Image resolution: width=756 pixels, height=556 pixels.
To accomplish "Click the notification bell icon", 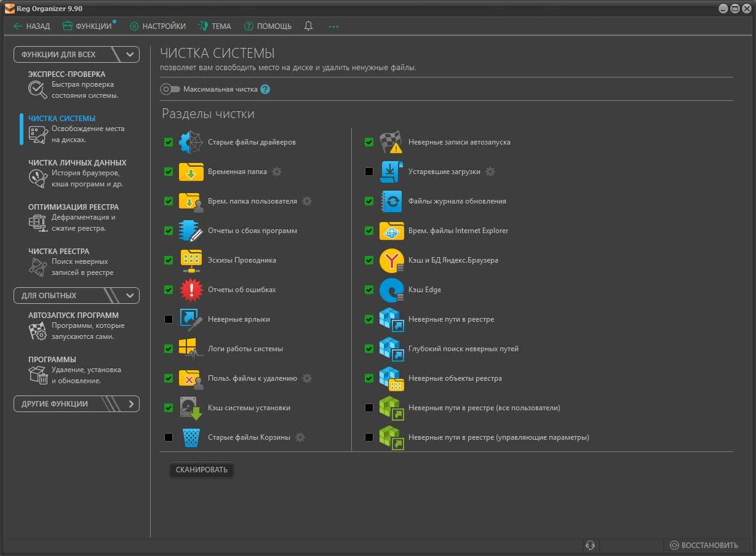I will [309, 26].
